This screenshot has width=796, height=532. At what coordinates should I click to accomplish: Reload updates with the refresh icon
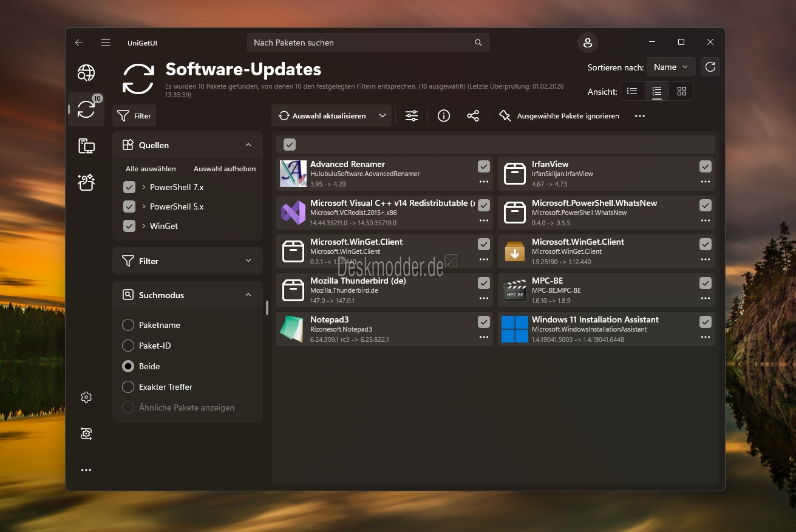tap(710, 67)
